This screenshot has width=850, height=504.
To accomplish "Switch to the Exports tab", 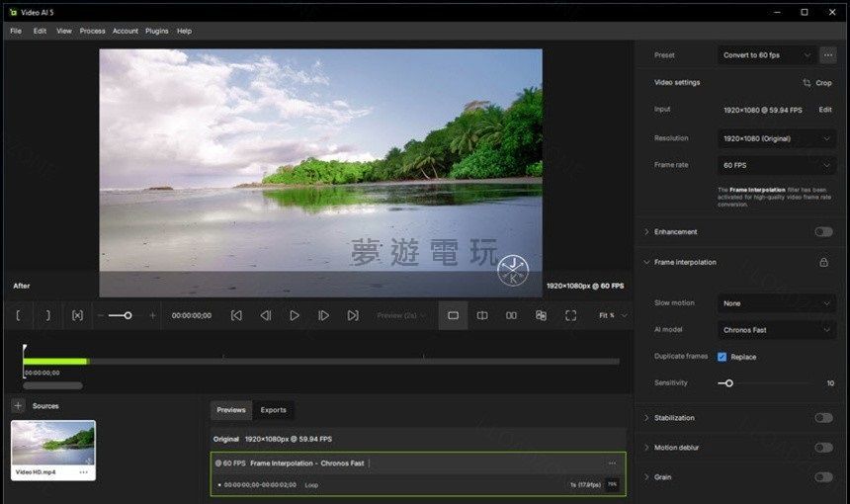I will (273, 410).
